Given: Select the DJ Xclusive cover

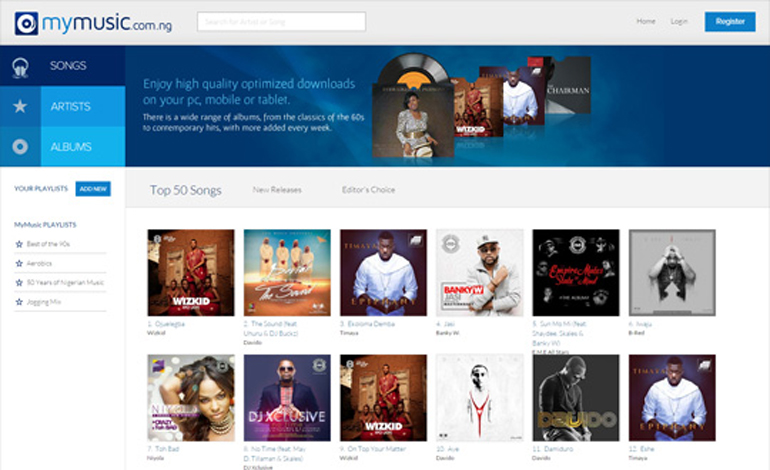Looking at the screenshot, I should [287, 398].
